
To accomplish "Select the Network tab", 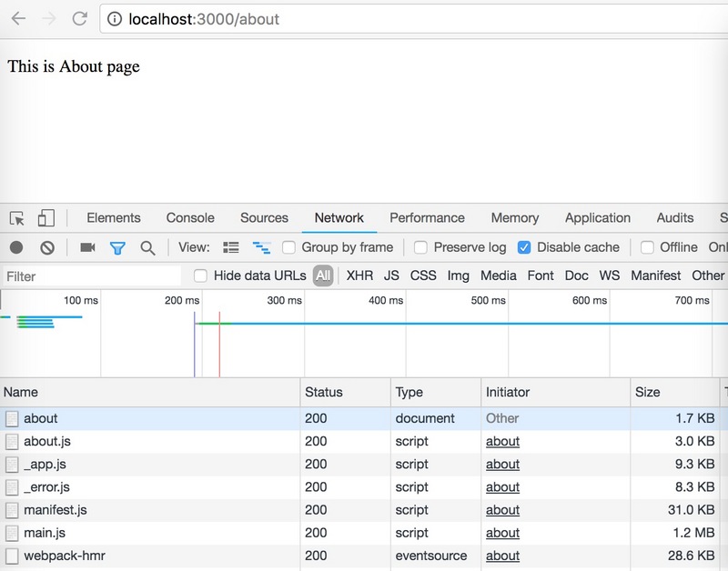I will tap(339, 217).
